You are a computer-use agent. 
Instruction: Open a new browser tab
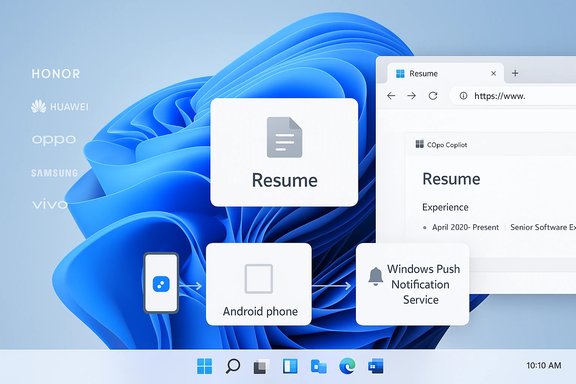(x=515, y=73)
